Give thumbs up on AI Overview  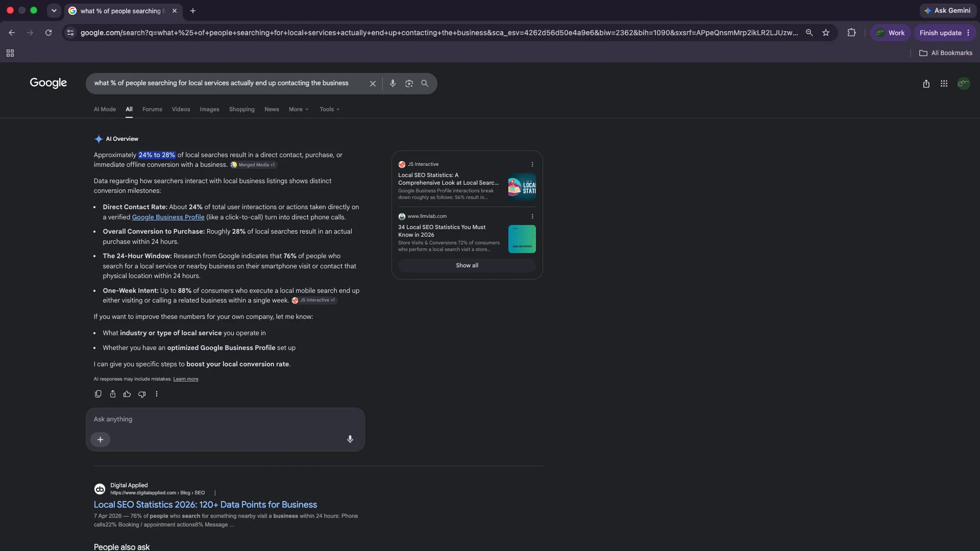click(x=127, y=394)
